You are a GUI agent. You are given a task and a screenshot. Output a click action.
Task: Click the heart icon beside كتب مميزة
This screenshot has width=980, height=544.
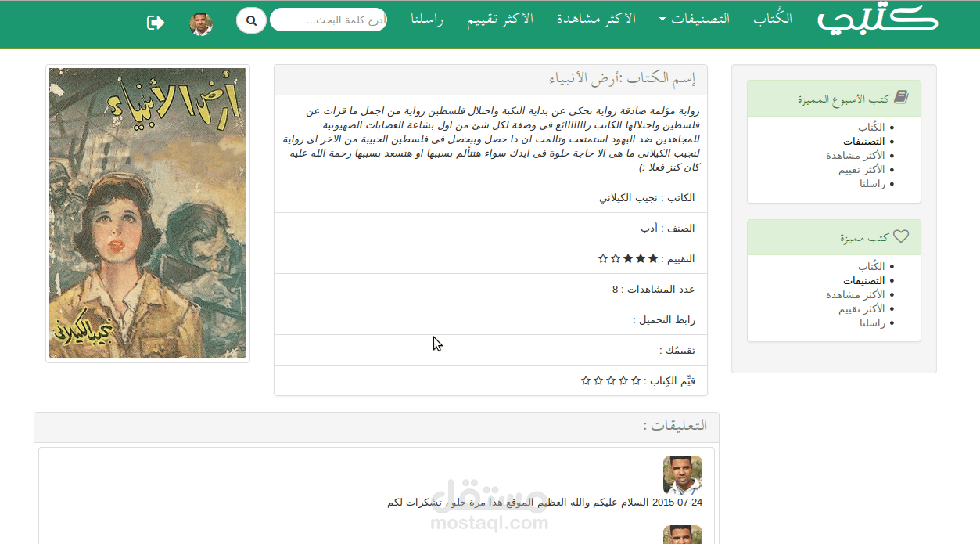(x=901, y=236)
